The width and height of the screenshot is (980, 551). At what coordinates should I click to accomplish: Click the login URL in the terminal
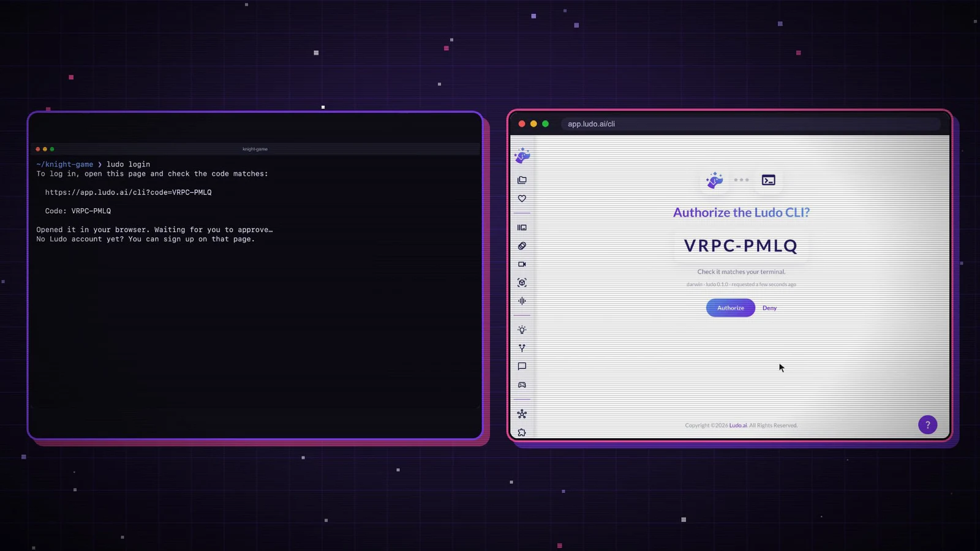click(128, 192)
